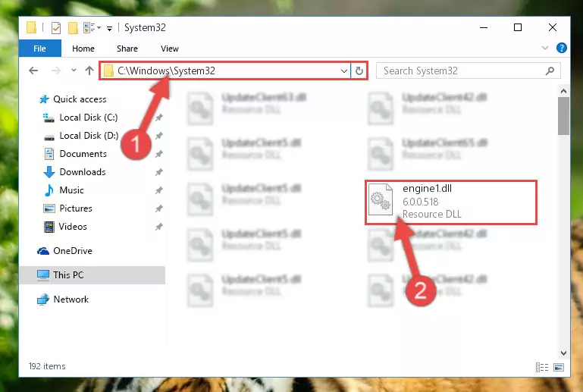Open Downloads in the sidebar

[83, 172]
